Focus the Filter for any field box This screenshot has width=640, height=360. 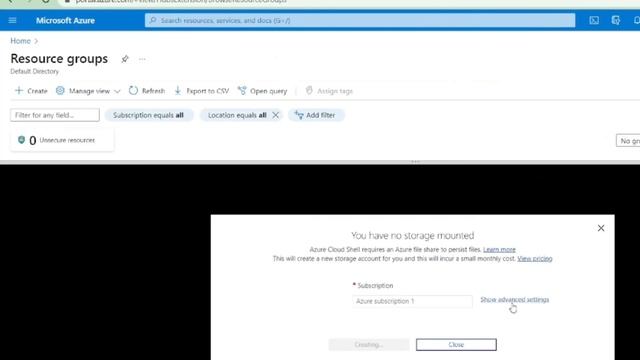pos(55,115)
